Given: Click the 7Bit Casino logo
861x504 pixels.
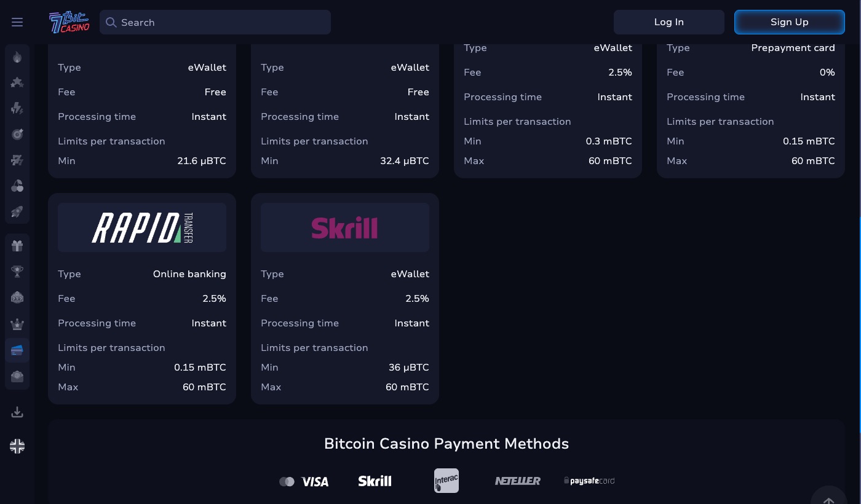Looking at the screenshot, I should coord(69,22).
